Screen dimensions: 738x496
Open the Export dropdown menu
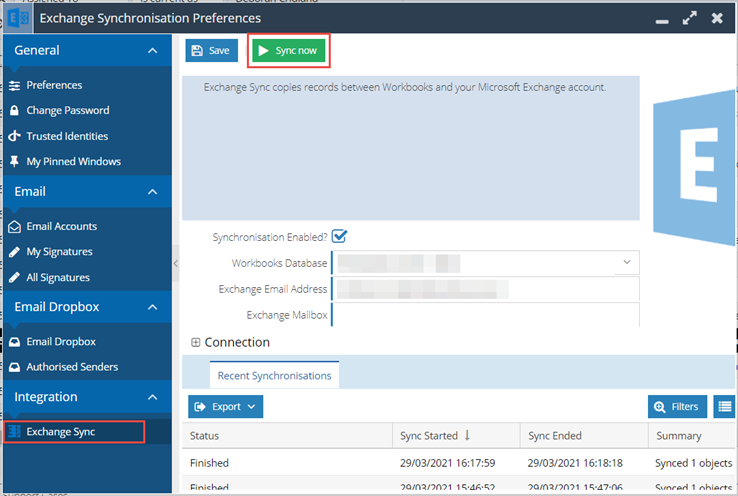tap(225, 407)
